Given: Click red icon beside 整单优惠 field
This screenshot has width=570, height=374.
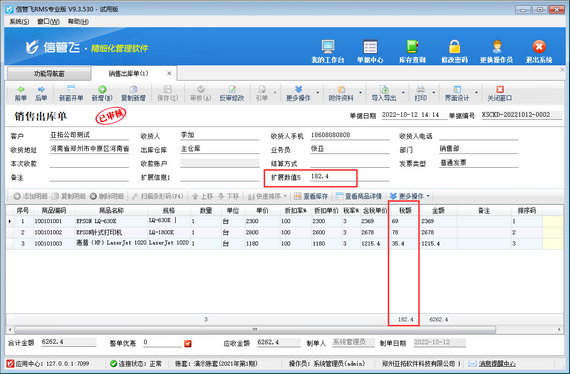Looking at the screenshot, I should pyautogui.click(x=188, y=343).
